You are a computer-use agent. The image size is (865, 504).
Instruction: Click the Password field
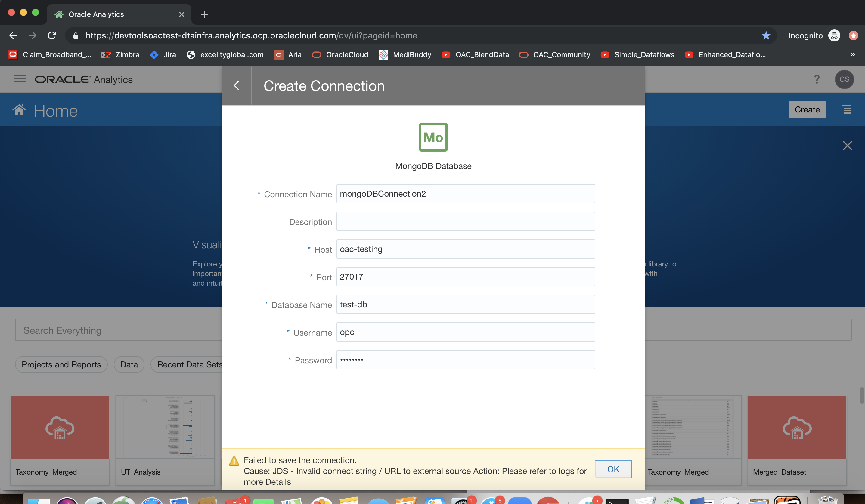click(x=465, y=360)
